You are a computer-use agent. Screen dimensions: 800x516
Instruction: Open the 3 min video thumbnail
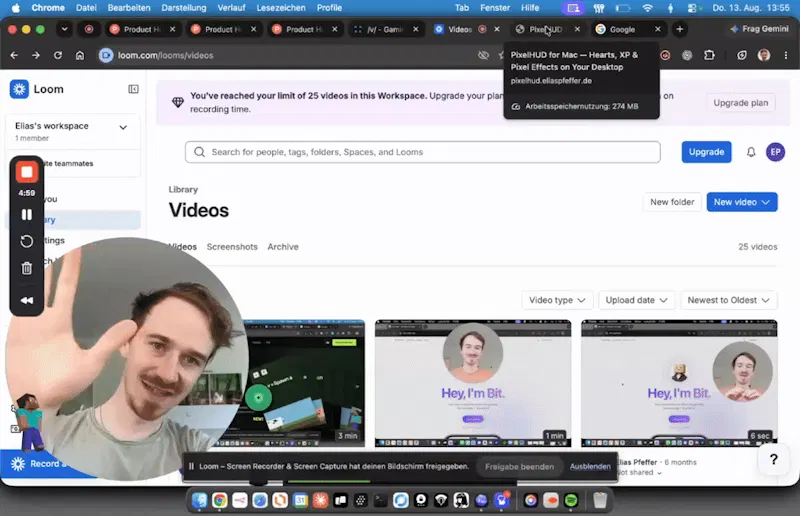click(x=306, y=383)
